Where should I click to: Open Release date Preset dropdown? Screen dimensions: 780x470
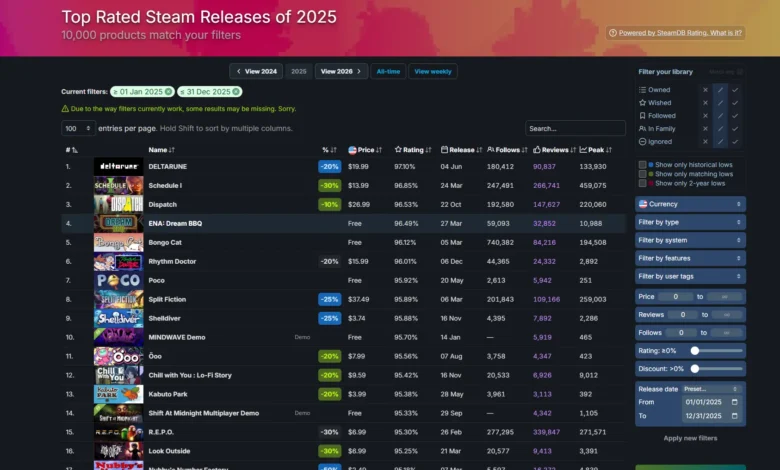pos(710,389)
